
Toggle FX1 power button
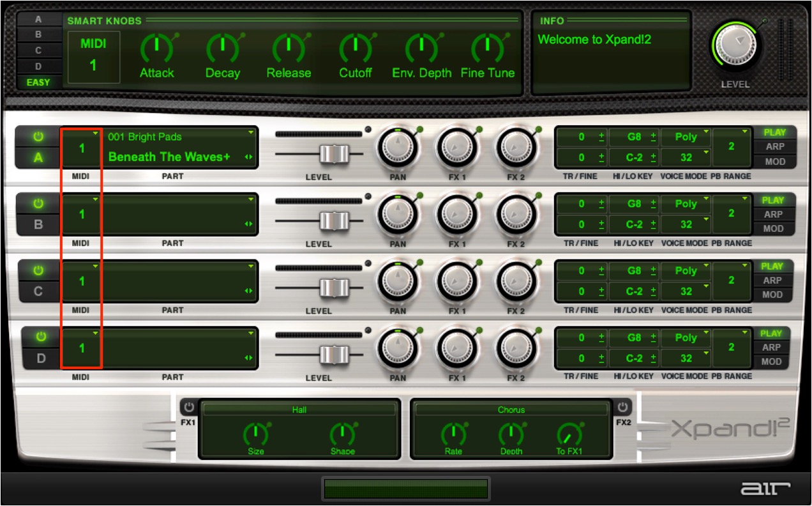pyautogui.click(x=189, y=407)
